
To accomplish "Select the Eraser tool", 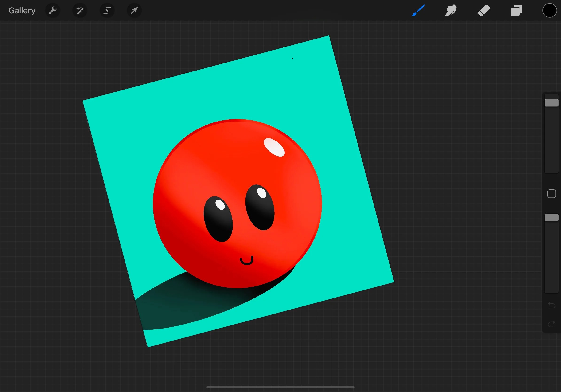I will point(484,11).
